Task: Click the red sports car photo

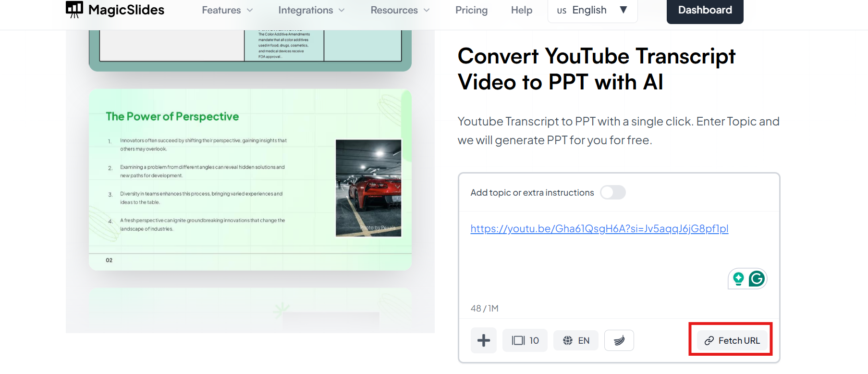Action: pos(368,188)
